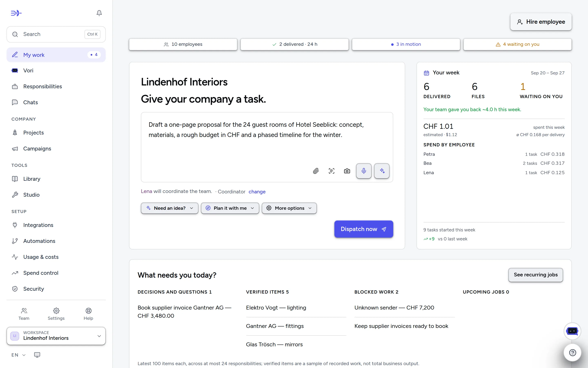
Task: Click the calendar icon beside Your week
Action: pyautogui.click(x=427, y=73)
